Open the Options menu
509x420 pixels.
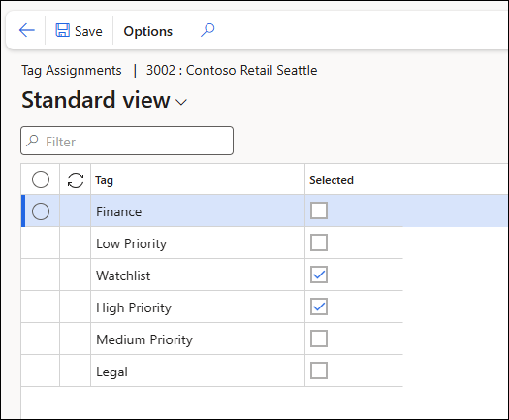pyautogui.click(x=148, y=31)
